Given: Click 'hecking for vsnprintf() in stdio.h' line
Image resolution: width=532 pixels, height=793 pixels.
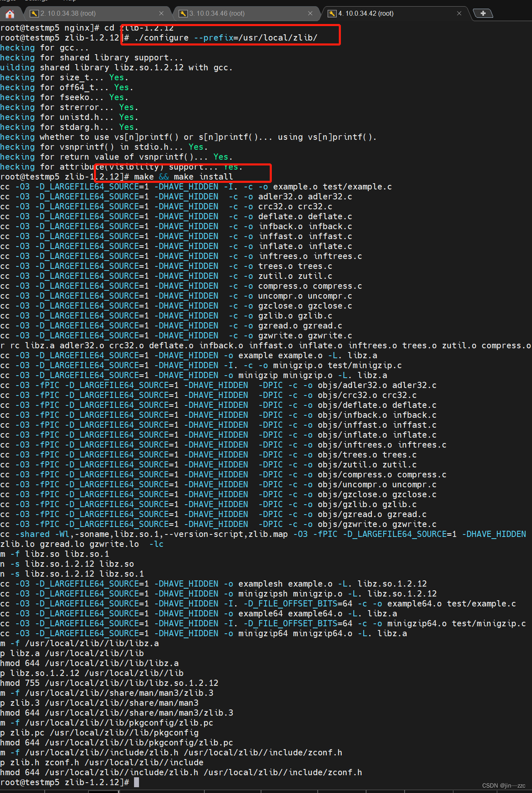Looking at the screenshot, I should point(104,147).
